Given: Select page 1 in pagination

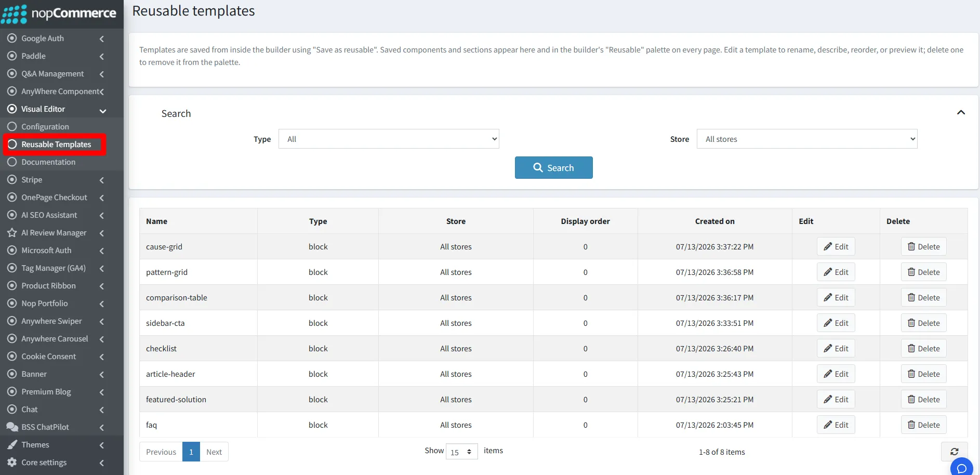Looking at the screenshot, I should (x=191, y=452).
